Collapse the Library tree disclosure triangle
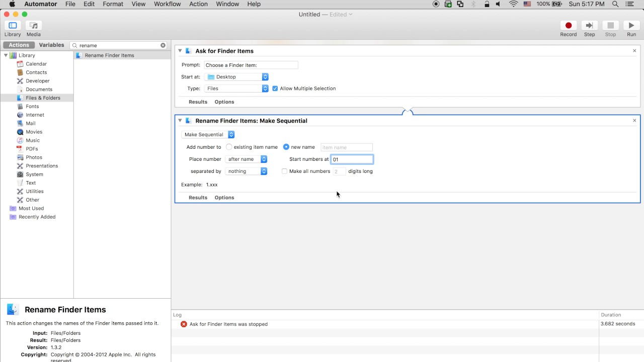The height and width of the screenshot is (362, 644). pyautogui.click(x=6, y=55)
